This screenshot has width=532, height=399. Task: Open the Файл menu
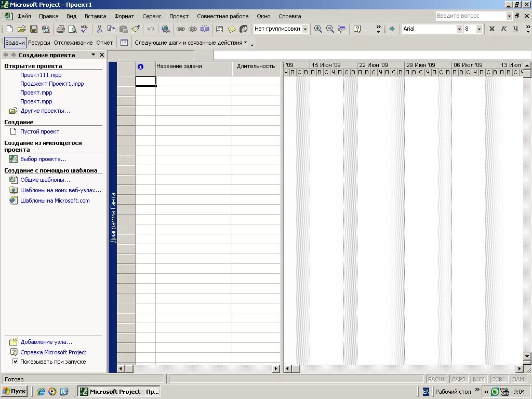pyautogui.click(x=24, y=16)
